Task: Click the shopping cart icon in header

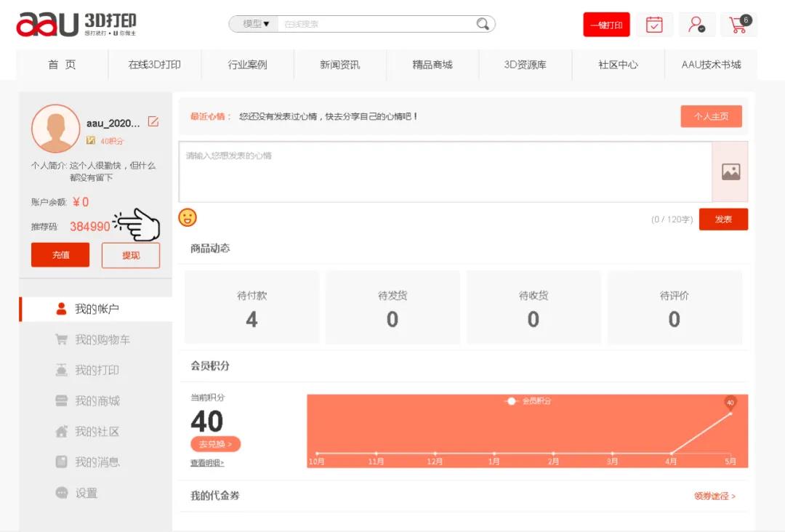Action: (739, 25)
